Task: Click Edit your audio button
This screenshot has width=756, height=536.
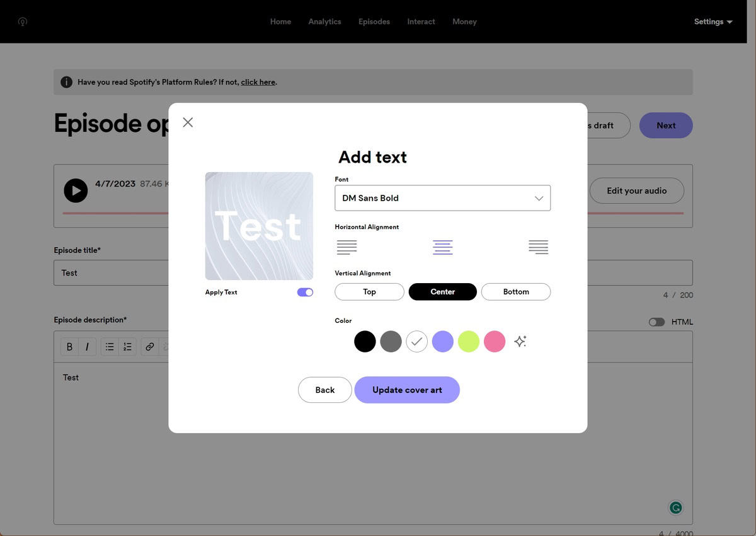Action: (x=636, y=190)
